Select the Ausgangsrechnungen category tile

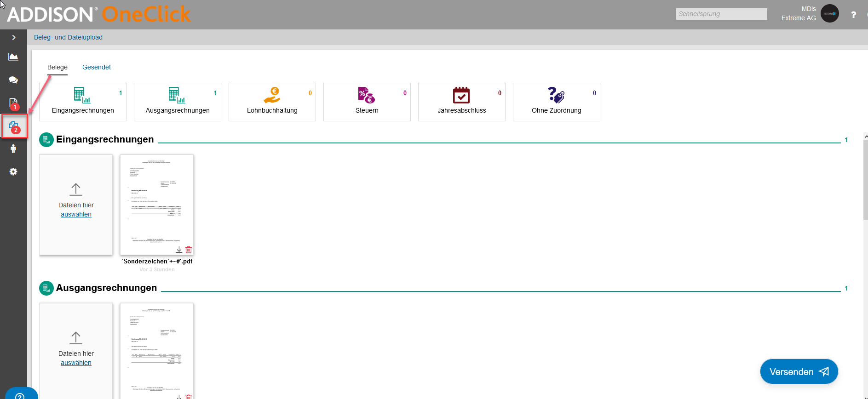(x=178, y=102)
